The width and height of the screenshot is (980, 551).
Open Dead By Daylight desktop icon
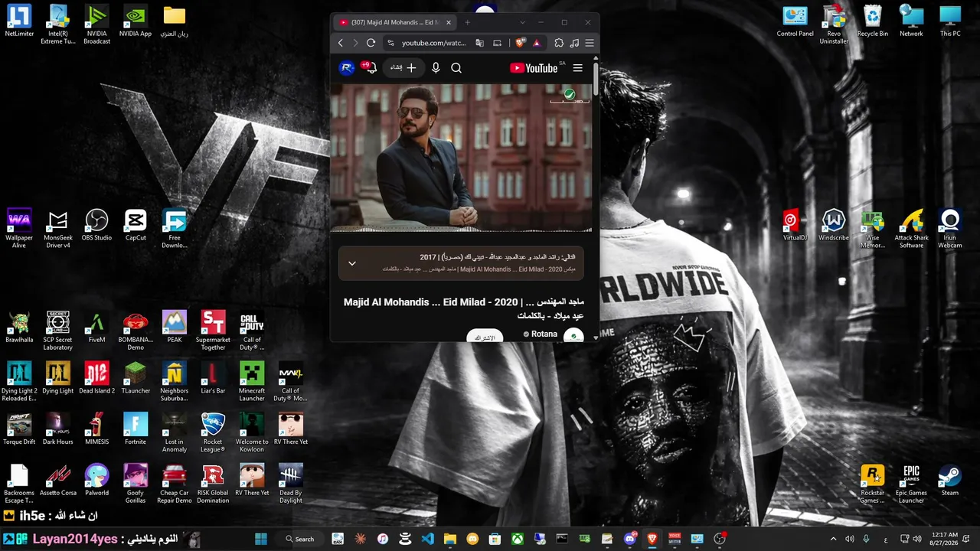(290, 484)
